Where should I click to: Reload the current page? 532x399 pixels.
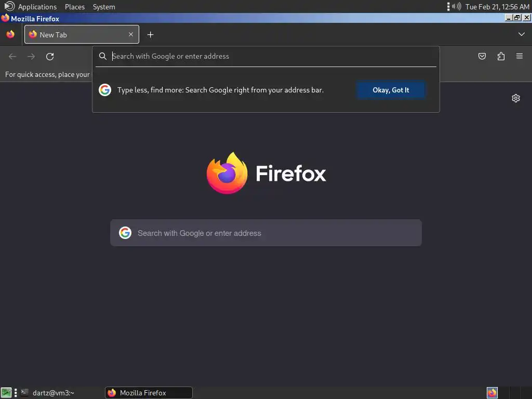point(50,56)
